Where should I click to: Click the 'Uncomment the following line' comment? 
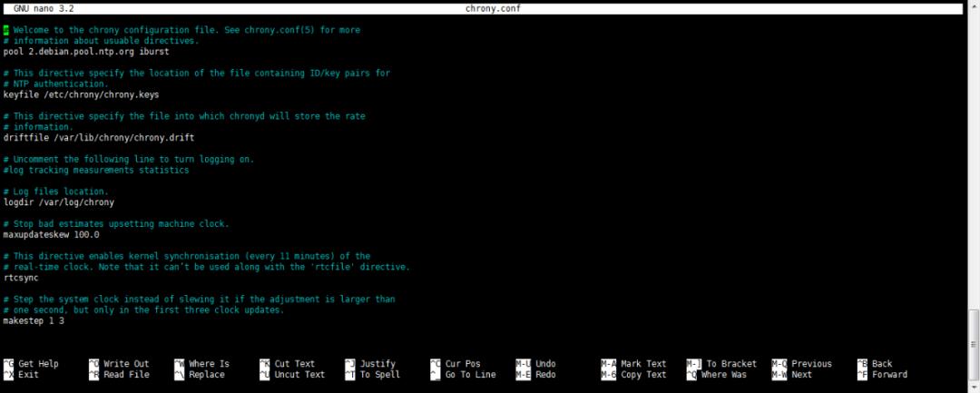click(129, 160)
